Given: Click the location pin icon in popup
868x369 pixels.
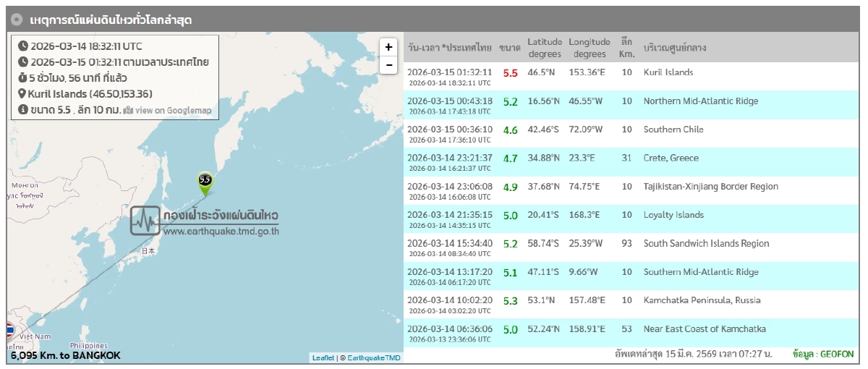Looking at the screenshot, I should (22, 94).
